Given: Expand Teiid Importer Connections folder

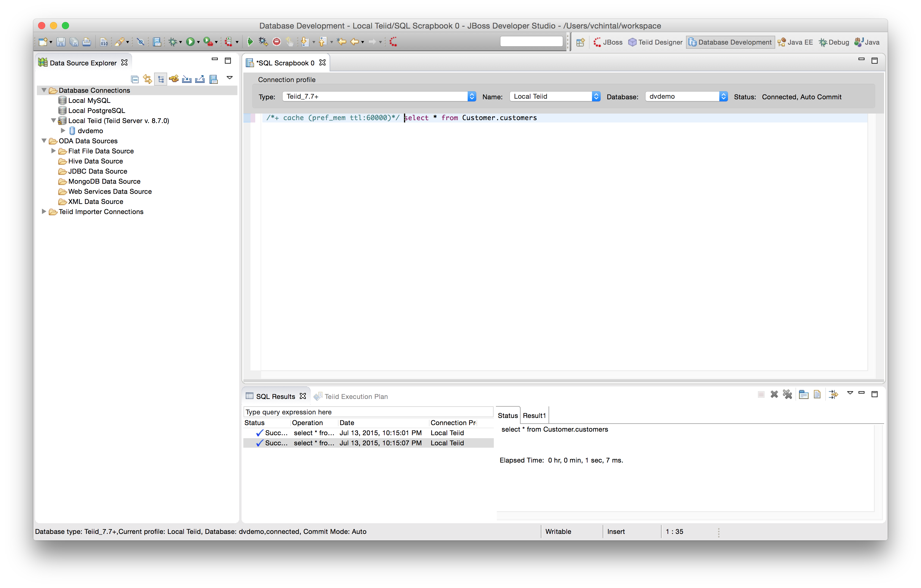Looking at the screenshot, I should pos(44,211).
